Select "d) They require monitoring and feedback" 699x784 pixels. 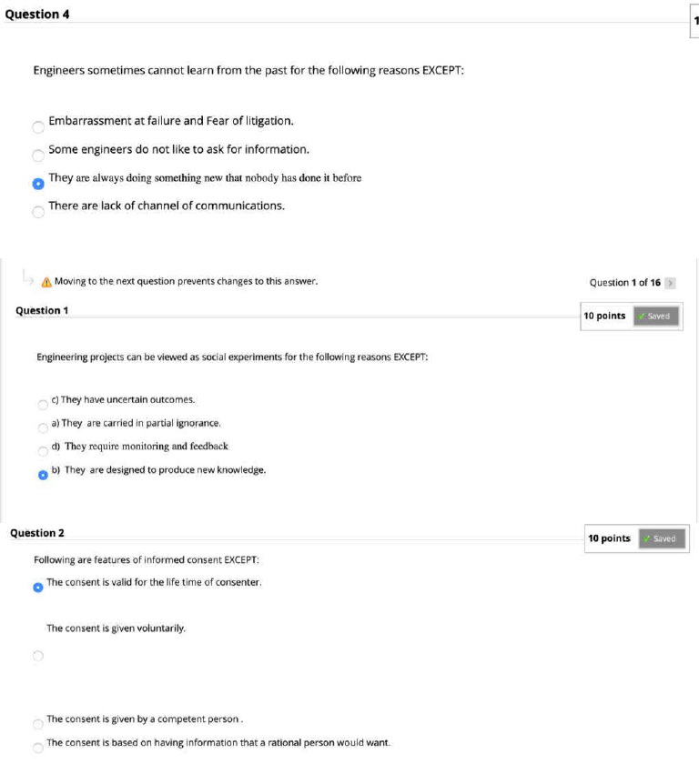click(43, 451)
